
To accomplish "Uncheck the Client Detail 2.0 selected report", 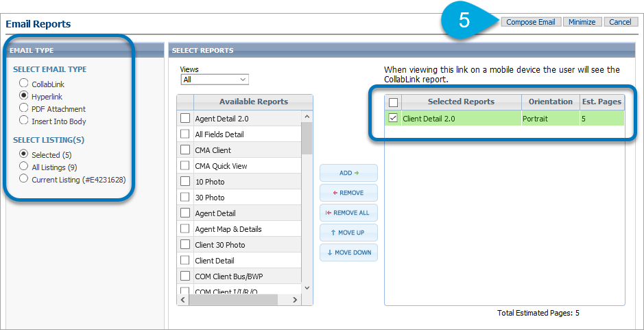I will click(x=393, y=119).
